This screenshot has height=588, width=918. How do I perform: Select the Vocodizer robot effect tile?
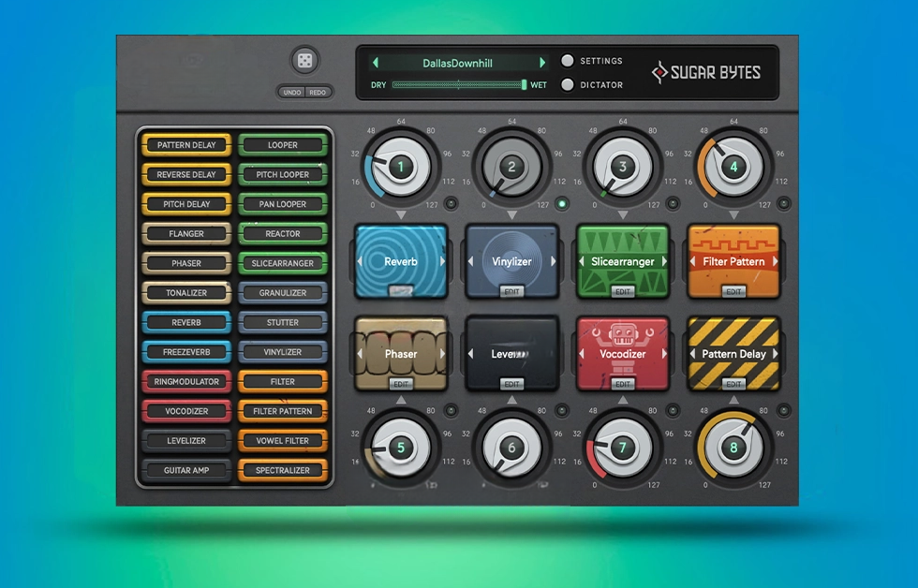(623, 354)
